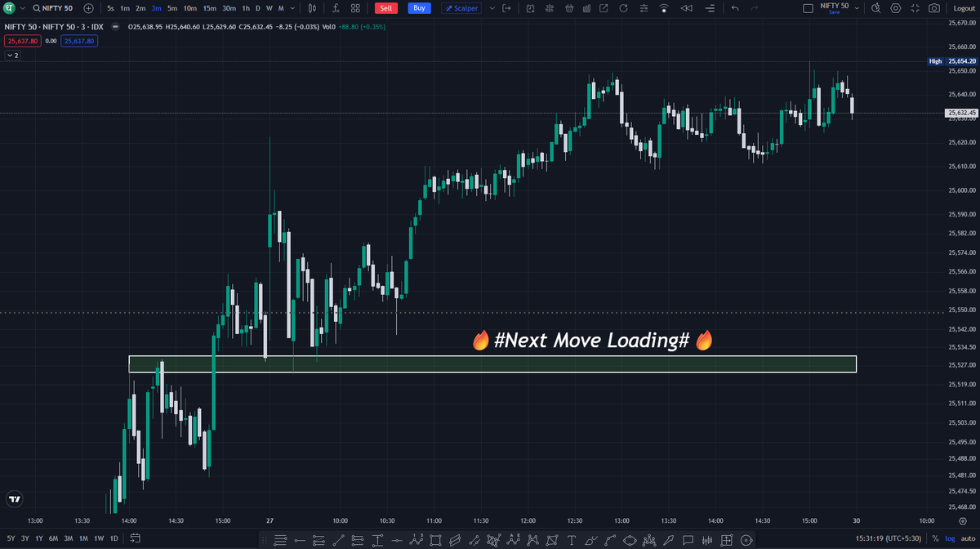
Task: Open the app logo dropdown chevron
Action: click(x=21, y=8)
